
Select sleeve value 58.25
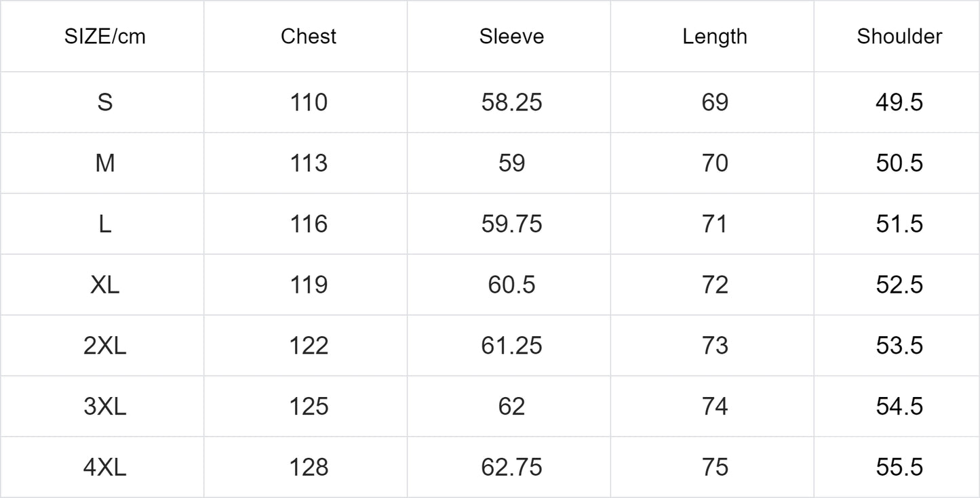tap(511, 102)
